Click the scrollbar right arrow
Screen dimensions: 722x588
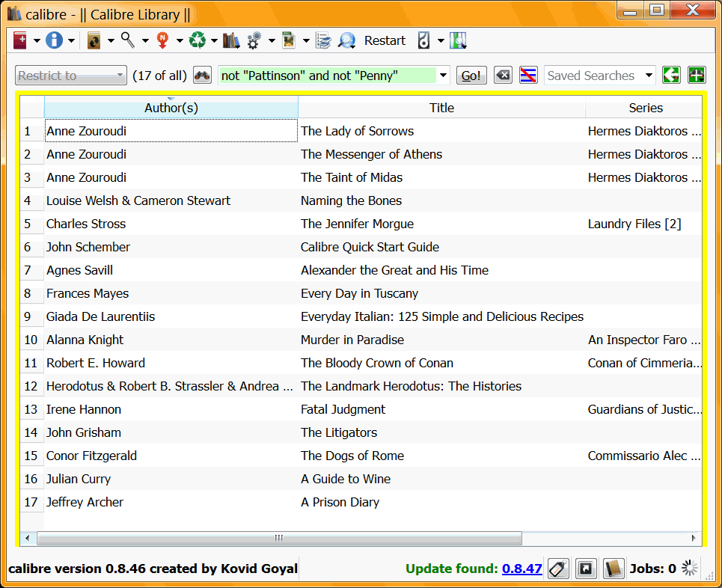[694, 538]
